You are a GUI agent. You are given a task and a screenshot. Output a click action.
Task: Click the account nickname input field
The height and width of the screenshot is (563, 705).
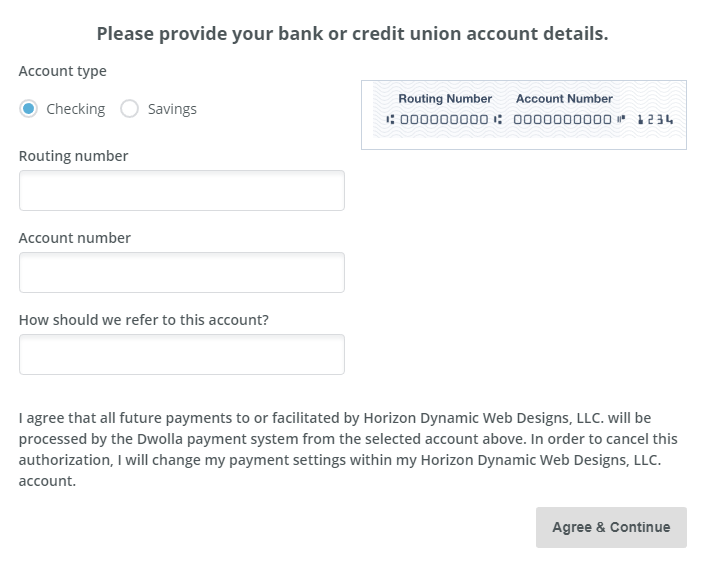[x=182, y=355]
